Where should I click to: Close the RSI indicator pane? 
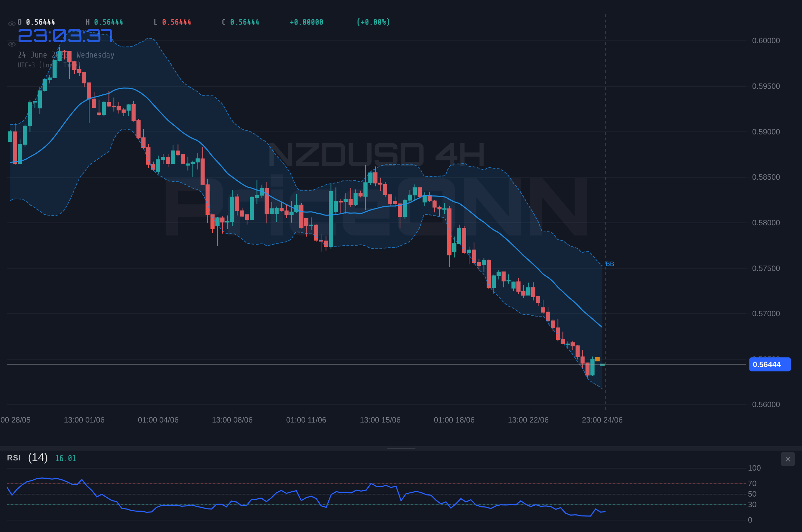(788, 459)
